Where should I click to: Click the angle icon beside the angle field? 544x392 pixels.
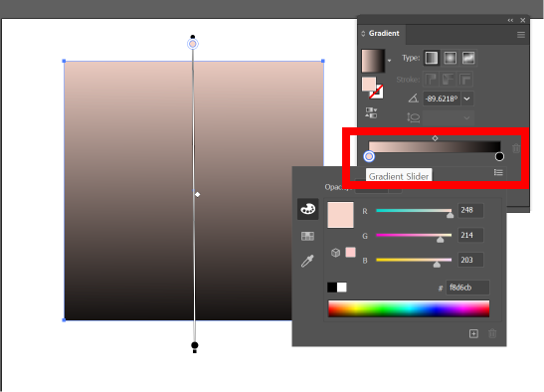413,98
